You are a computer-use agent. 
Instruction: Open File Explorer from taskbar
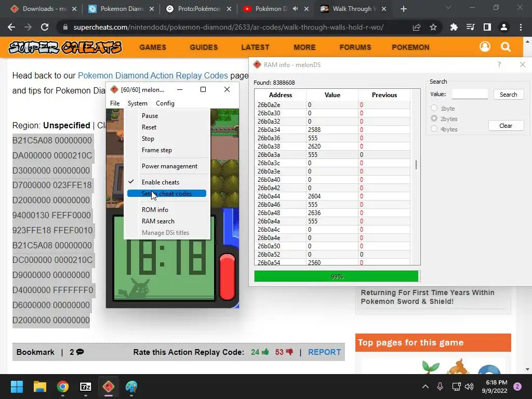tap(39, 387)
